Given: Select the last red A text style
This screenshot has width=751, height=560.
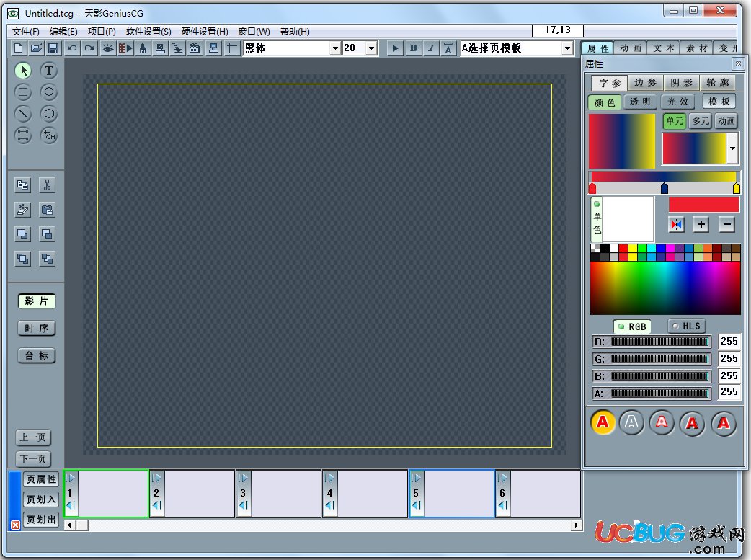Looking at the screenshot, I should 723,424.
